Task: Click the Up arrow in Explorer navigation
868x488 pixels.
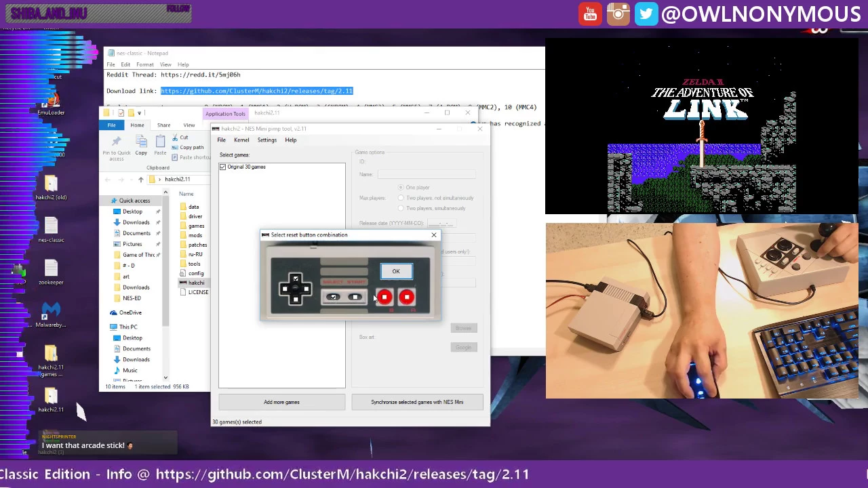Action: 140,180
